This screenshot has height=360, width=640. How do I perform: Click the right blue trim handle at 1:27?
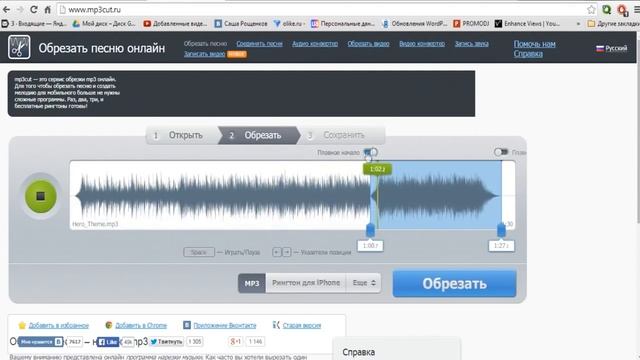tap(501, 230)
